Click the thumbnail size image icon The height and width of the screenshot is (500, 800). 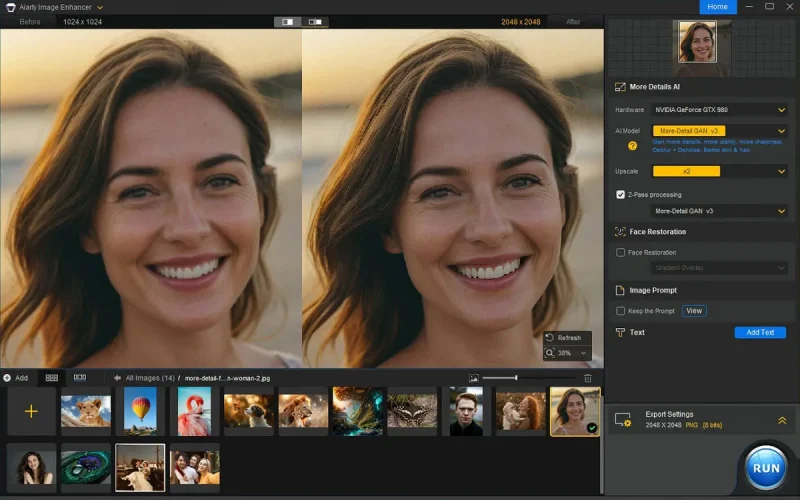tap(474, 378)
